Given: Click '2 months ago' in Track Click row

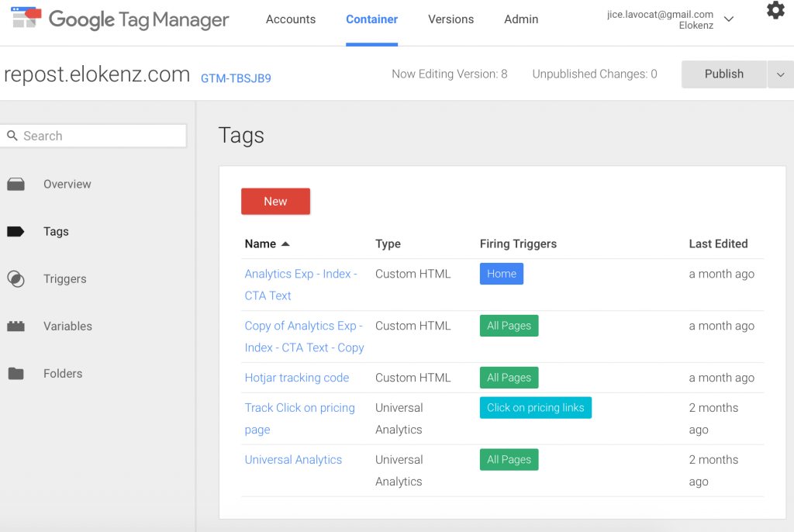Looking at the screenshot, I should pyautogui.click(x=713, y=419).
